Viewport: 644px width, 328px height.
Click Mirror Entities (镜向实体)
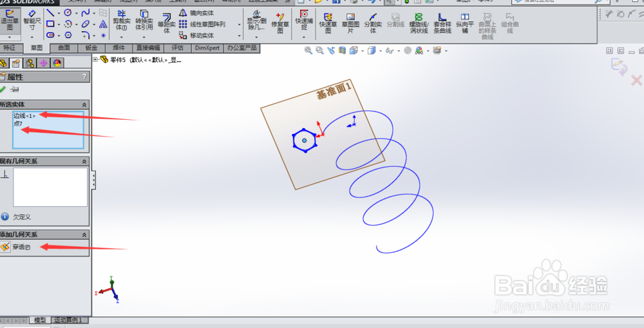[x=196, y=13]
